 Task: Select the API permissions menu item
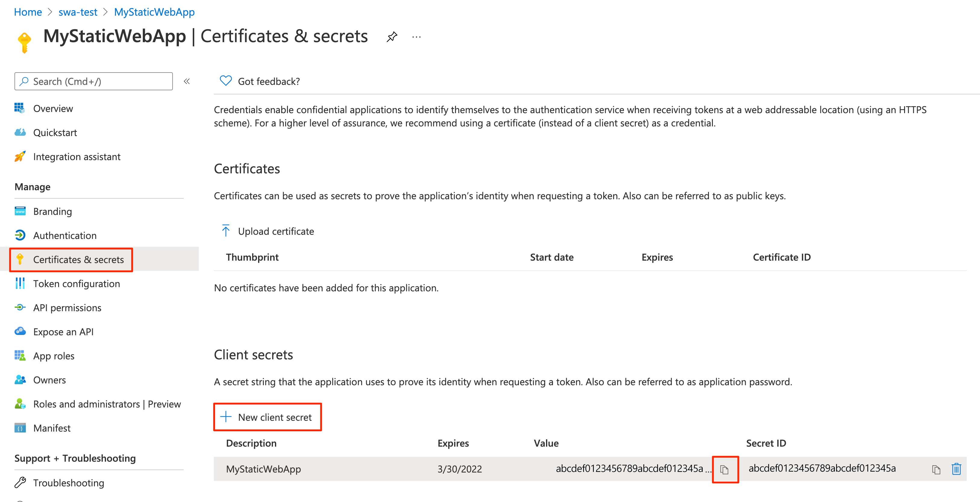pos(67,307)
